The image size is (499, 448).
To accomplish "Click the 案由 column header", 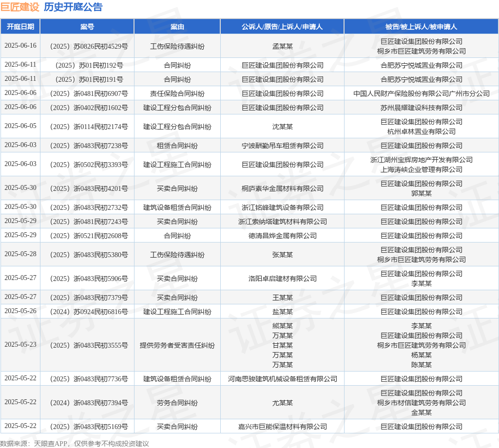I will click(177, 27).
